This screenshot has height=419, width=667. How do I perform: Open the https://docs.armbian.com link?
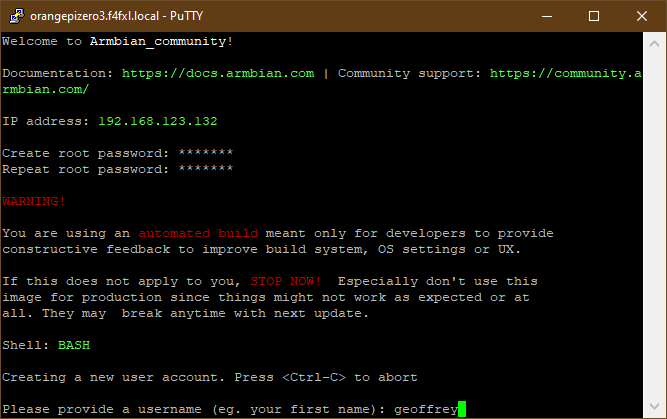tap(218, 74)
